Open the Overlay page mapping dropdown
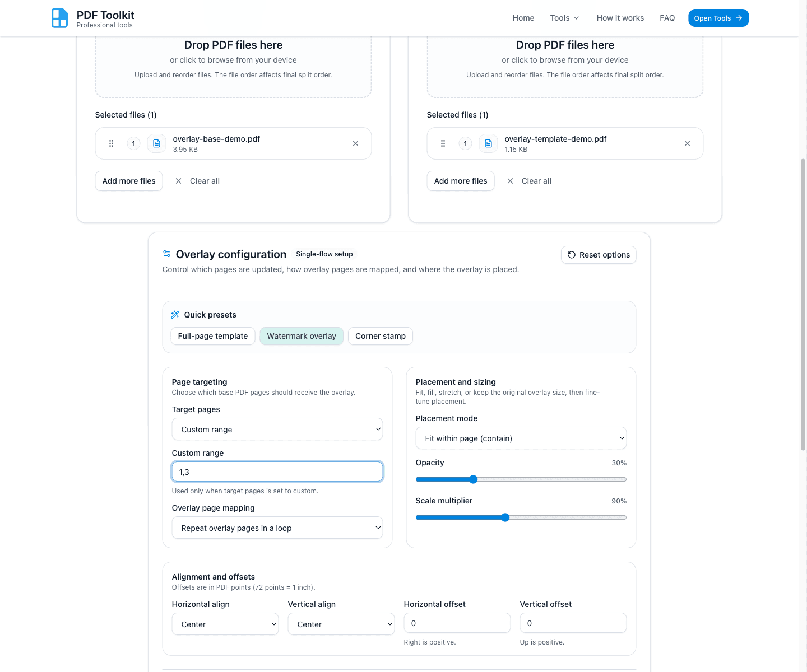807x672 pixels. (277, 528)
